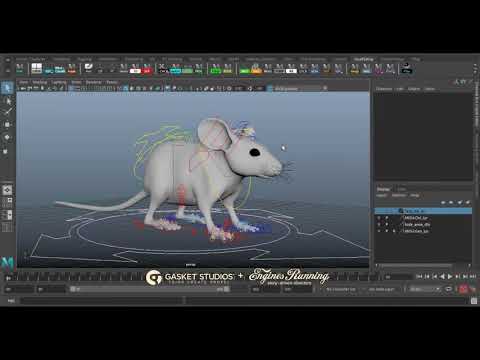Play the animation backwards

point(442,276)
